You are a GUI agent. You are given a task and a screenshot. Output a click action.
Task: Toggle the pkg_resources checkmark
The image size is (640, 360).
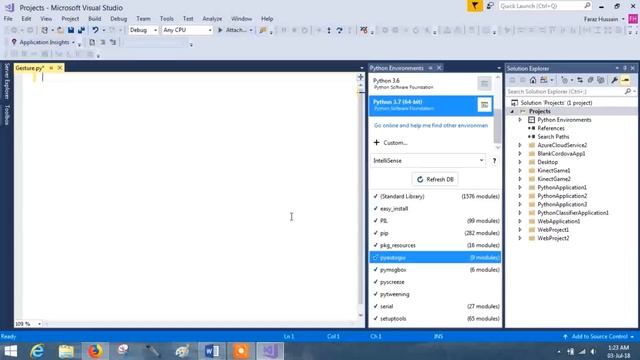pyautogui.click(x=376, y=245)
